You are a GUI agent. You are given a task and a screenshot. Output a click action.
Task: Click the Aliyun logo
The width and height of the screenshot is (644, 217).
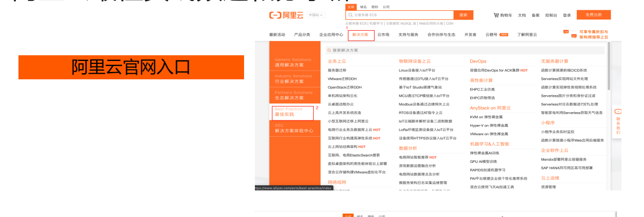(x=287, y=15)
